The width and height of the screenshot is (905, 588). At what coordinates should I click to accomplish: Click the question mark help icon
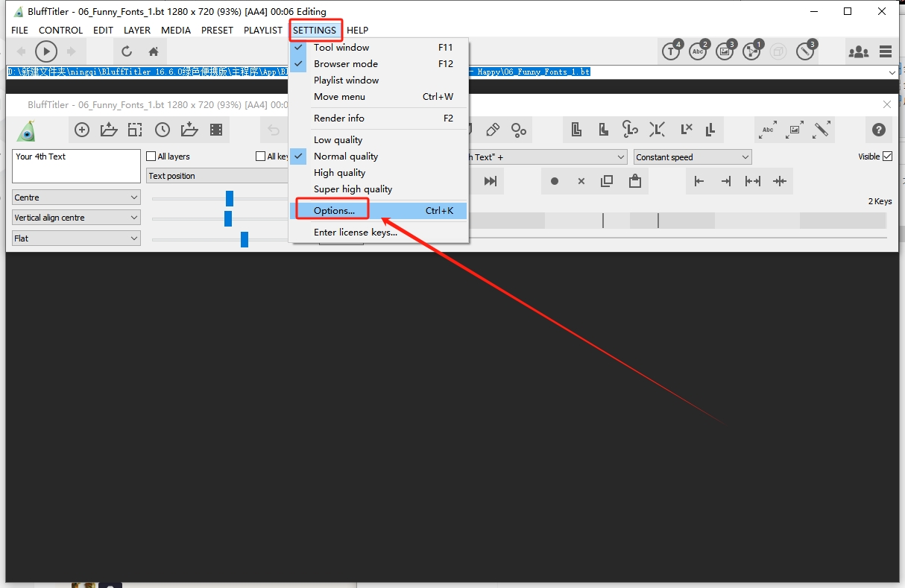pyautogui.click(x=879, y=130)
